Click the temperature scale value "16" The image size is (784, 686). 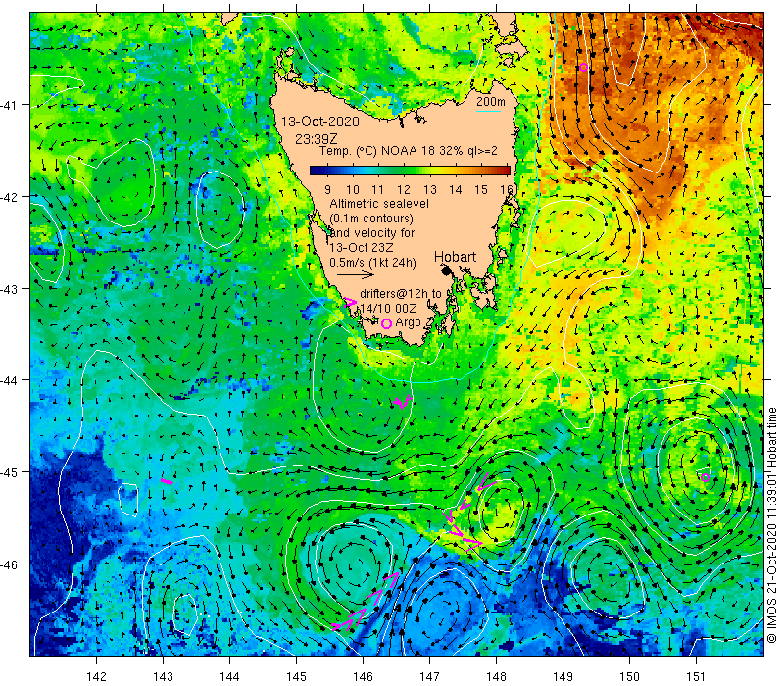coord(507,190)
